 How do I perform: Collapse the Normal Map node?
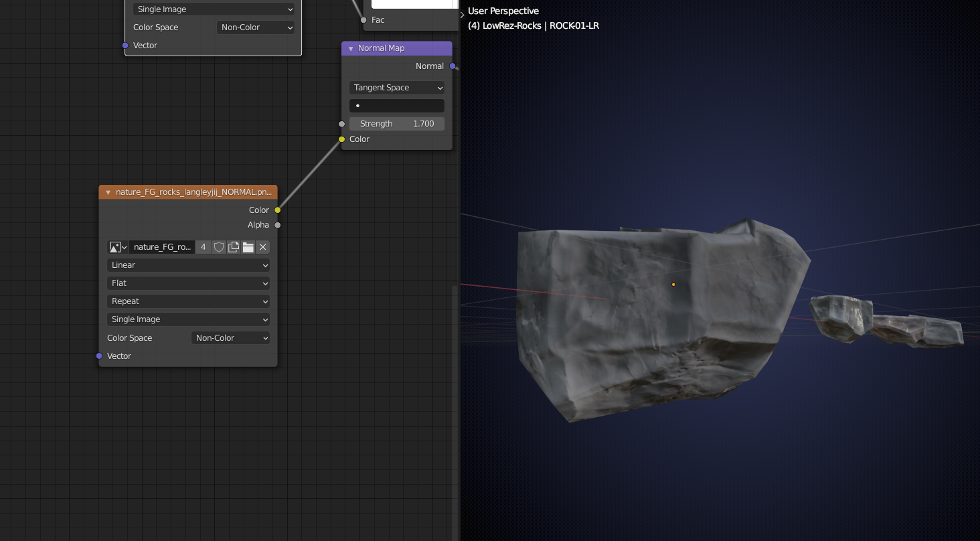click(351, 49)
